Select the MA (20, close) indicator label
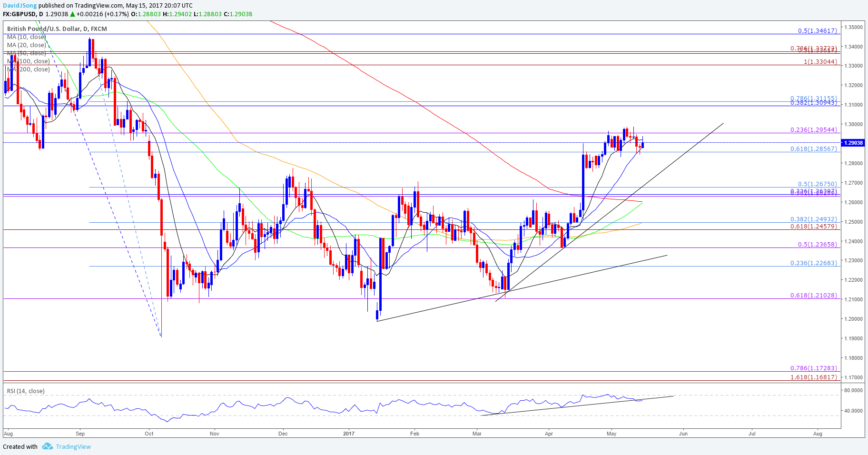This screenshot has height=455, width=868. (x=27, y=45)
